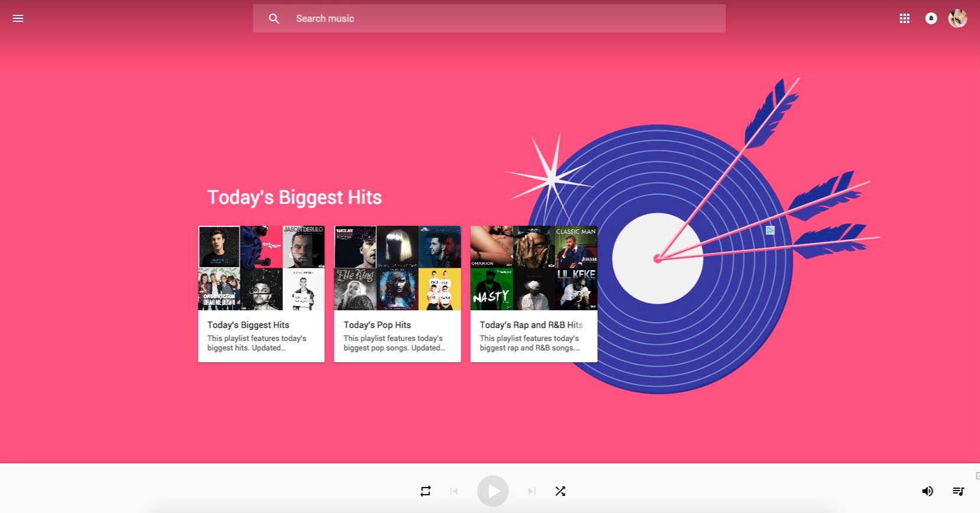980x513 pixels.
Task: Click the Classic Man album cover
Action: coord(577,246)
